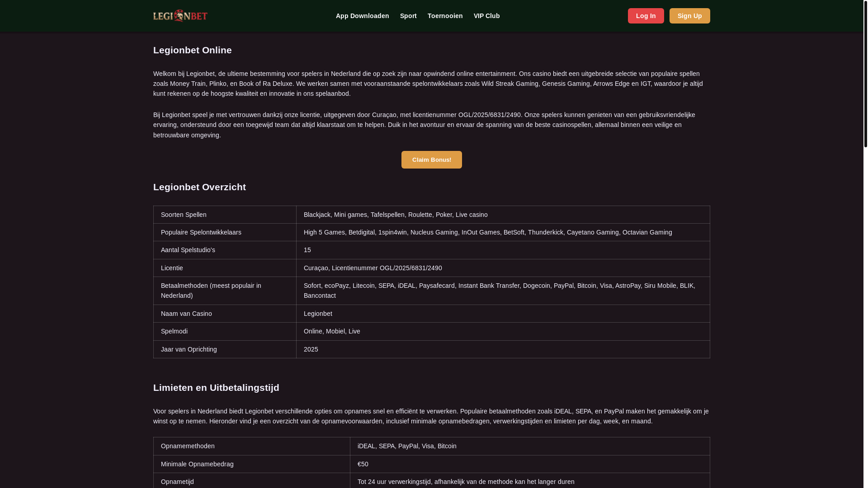The width and height of the screenshot is (868, 488).
Task: Click the 'Opnametijd' table cell
Action: pos(252,481)
